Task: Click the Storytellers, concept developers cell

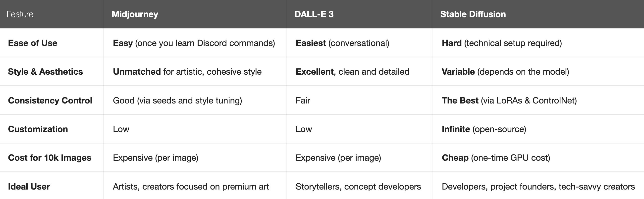Action: [358, 187]
